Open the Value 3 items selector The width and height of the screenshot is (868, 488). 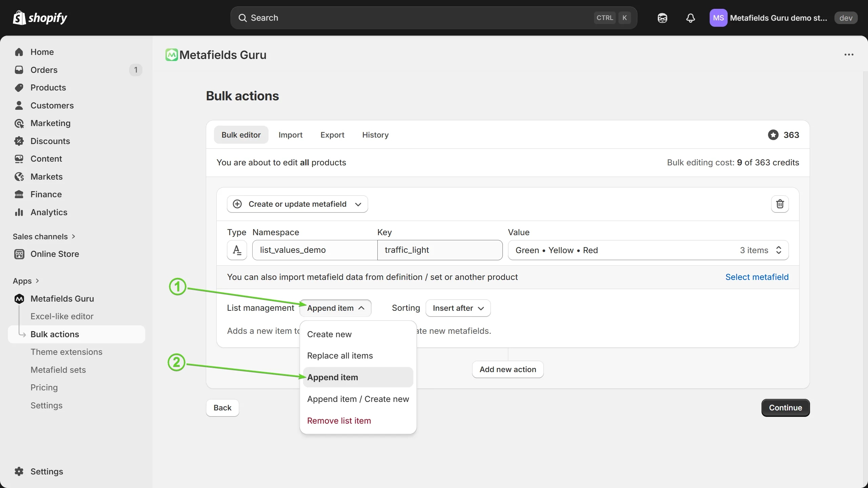tap(648, 250)
